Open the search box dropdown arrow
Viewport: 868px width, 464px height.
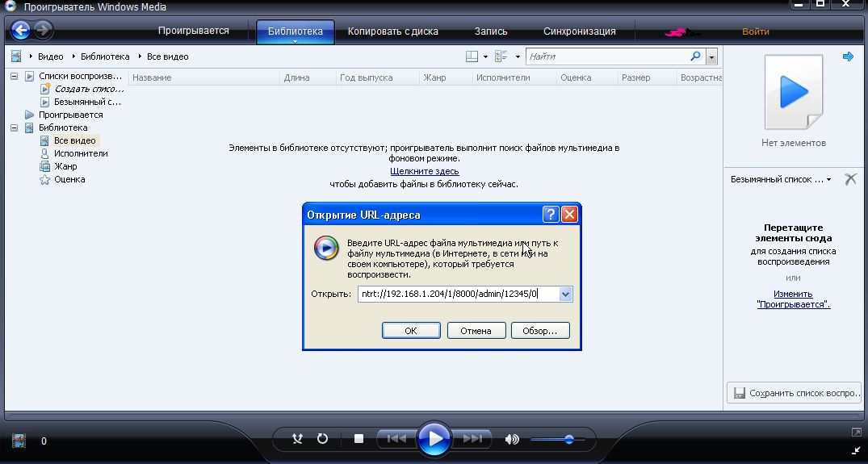[712, 56]
